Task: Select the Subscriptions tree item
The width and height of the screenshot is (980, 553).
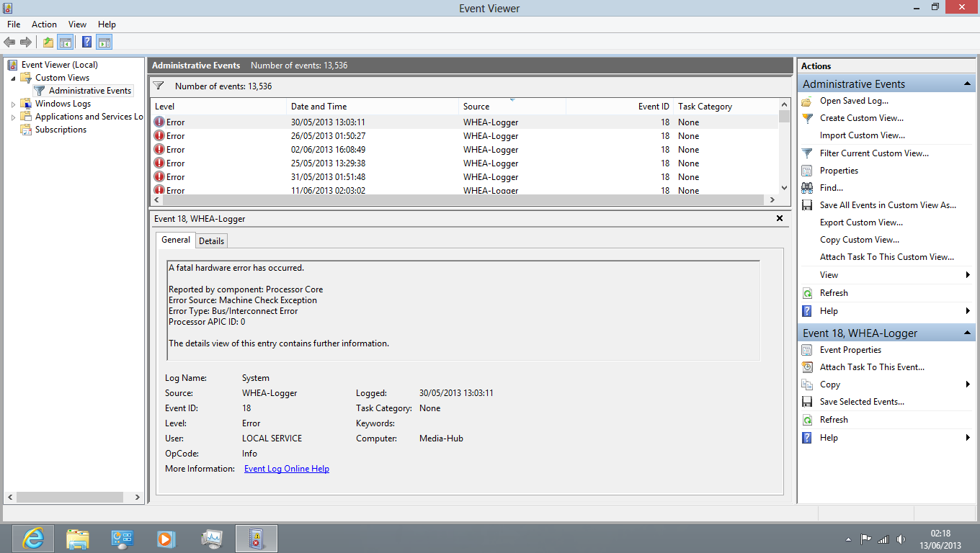Action: [60, 130]
